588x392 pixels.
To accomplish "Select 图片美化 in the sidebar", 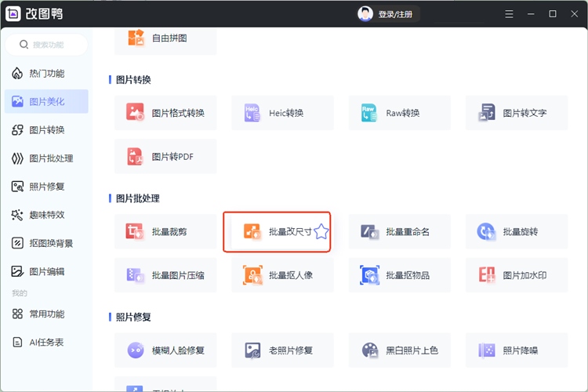I will coord(46,101).
